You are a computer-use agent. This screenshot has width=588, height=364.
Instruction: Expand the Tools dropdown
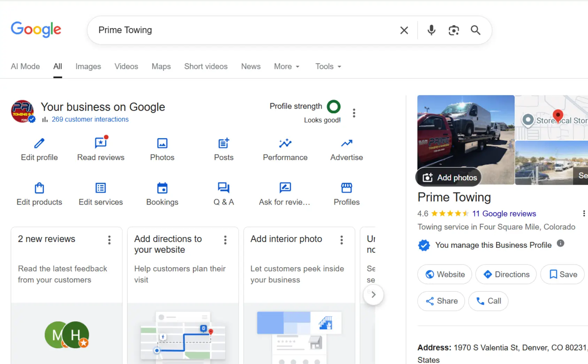click(x=328, y=66)
